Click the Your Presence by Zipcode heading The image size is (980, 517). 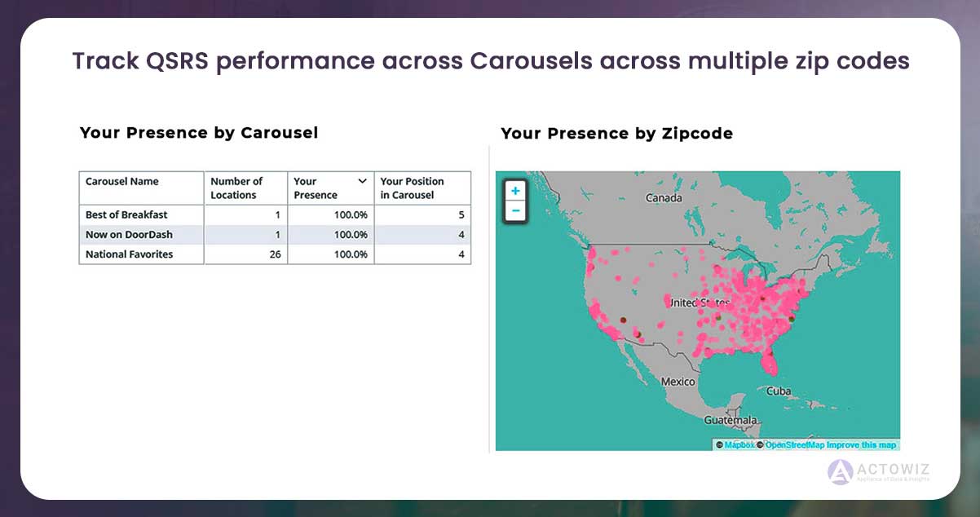click(616, 134)
